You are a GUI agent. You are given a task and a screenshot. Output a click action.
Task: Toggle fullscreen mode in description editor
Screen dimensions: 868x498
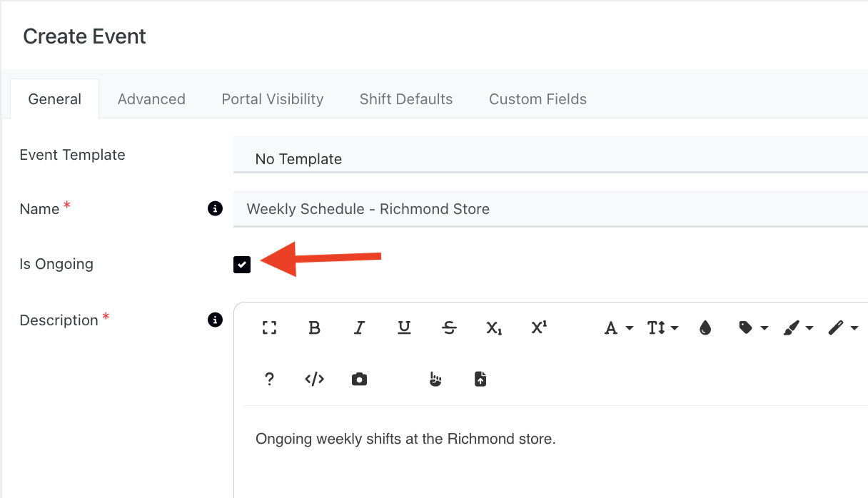click(x=269, y=327)
